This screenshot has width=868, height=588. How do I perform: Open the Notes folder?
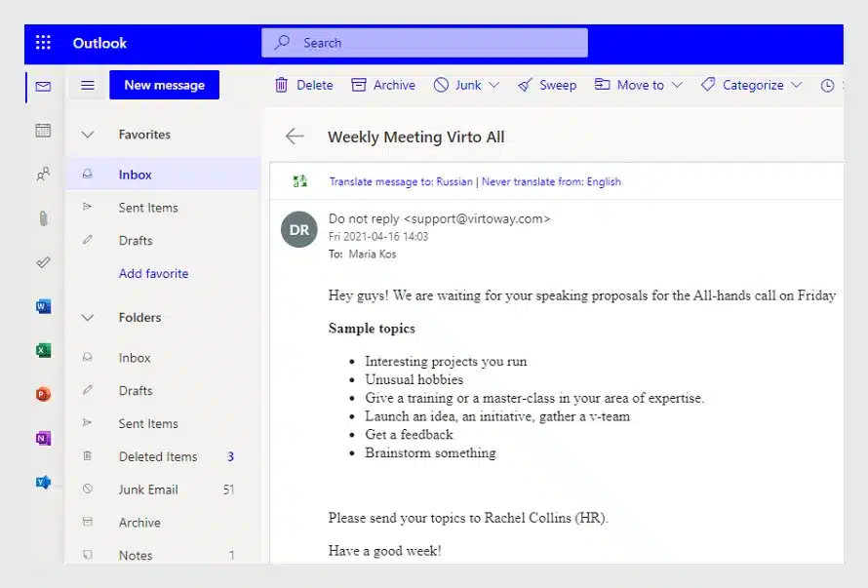163,555
